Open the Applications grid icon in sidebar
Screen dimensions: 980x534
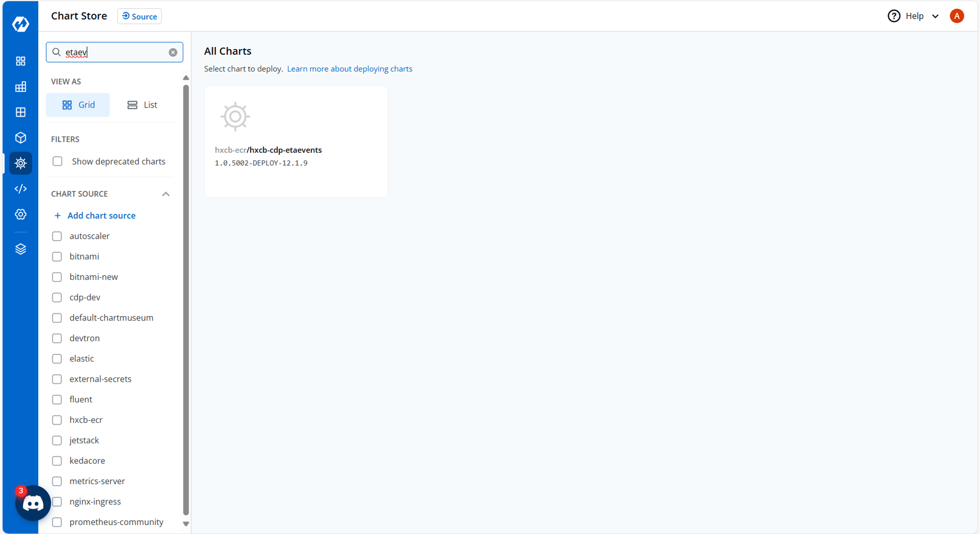pyautogui.click(x=21, y=61)
